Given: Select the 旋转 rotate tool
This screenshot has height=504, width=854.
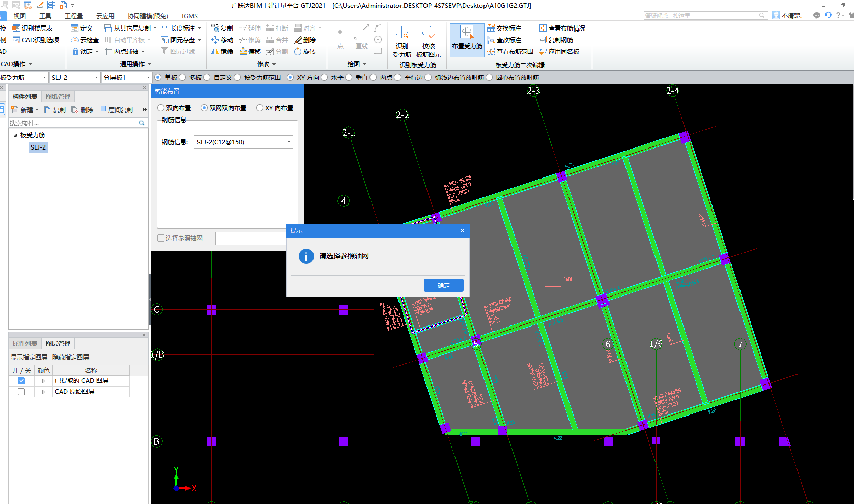Looking at the screenshot, I should pos(305,51).
